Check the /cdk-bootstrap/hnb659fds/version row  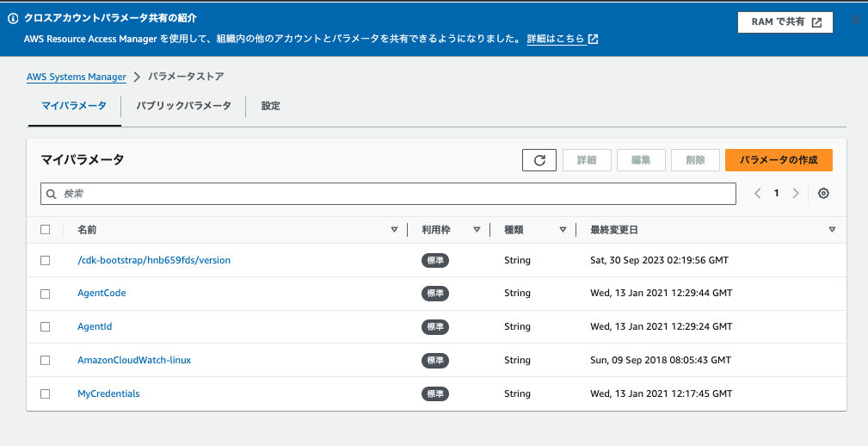[46, 260]
